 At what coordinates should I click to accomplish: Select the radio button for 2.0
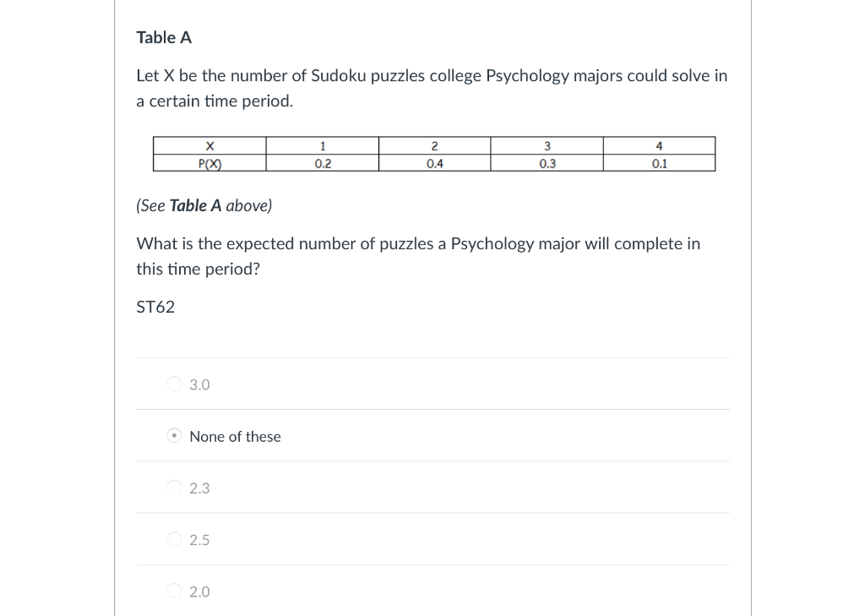point(173,591)
